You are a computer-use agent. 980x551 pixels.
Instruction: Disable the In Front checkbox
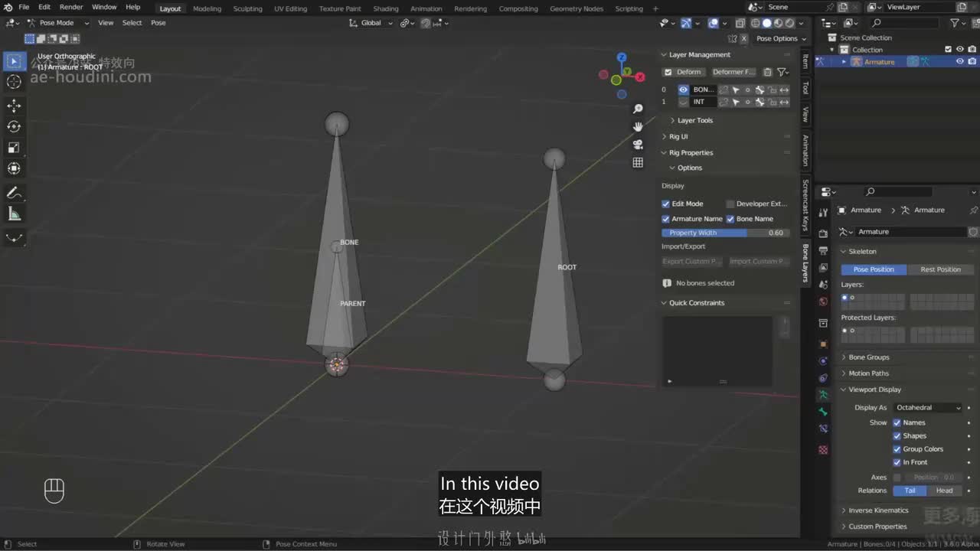(x=897, y=462)
